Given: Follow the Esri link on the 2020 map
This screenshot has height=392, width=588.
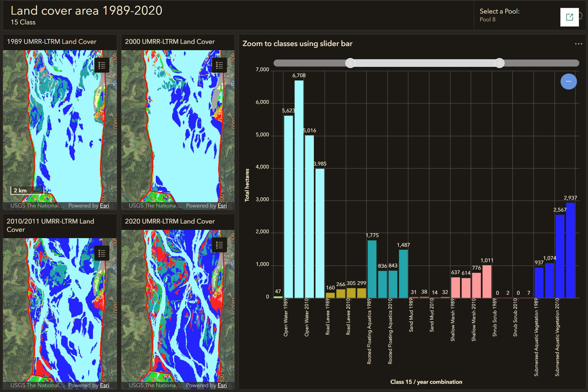Looking at the screenshot, I should pos(222,385).
